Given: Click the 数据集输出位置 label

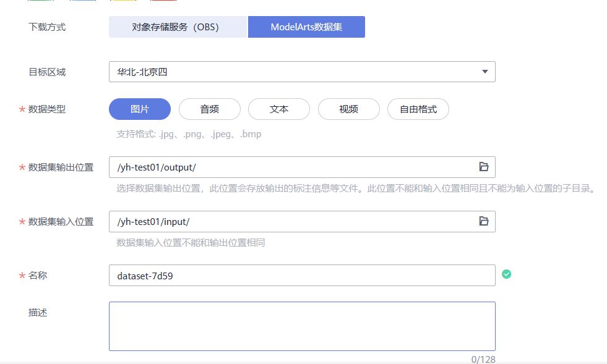Looking at the screenshot, I should (61, 167).
